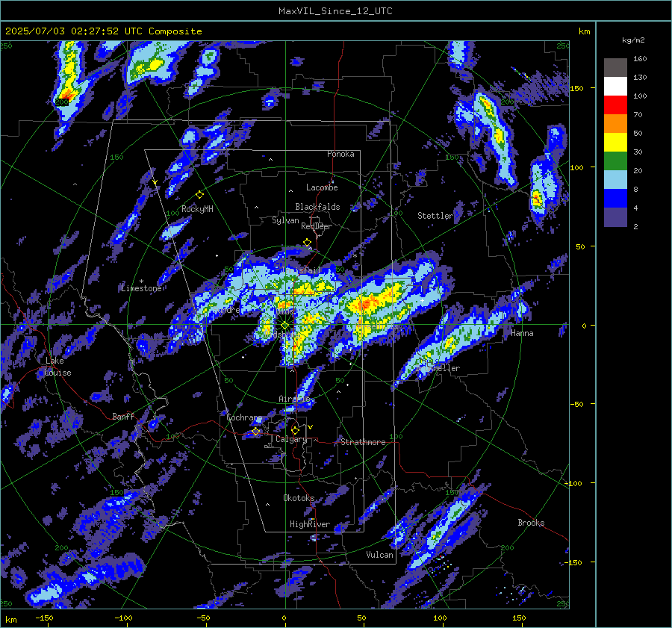Click the red-yellow cell at far right edge
Image resolution: width=672 pixels, height=628 pixels.
[536, 199]
